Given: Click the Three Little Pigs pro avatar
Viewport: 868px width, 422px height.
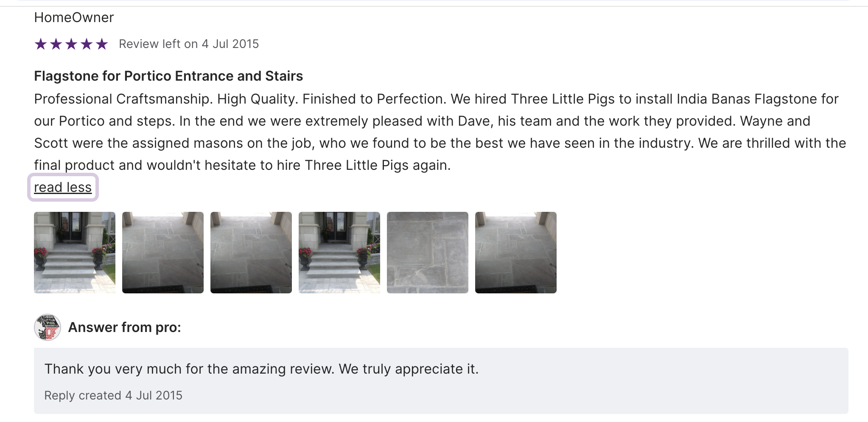Looking at the screenshot, I should pos(48,327).
